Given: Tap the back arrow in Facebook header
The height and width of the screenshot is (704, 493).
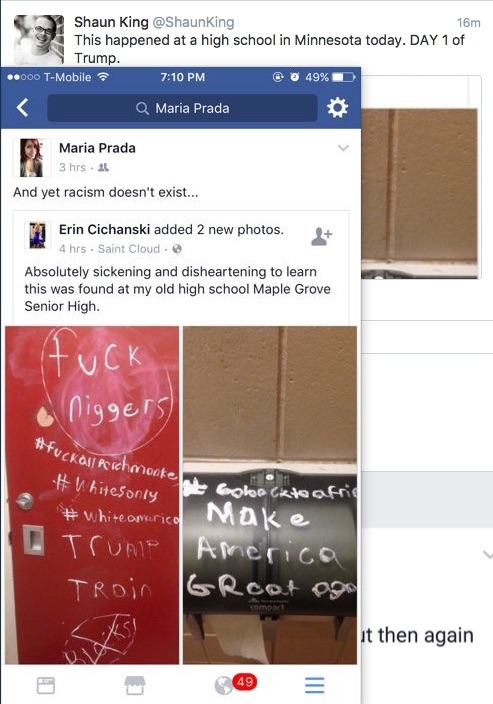Looking at the screenshot, I should tap(22, 108).
